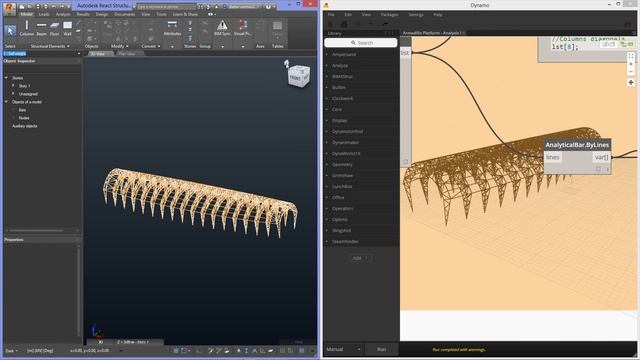Open the Dynamo File menu
The image size is (640, 360).
click(331, 15)
